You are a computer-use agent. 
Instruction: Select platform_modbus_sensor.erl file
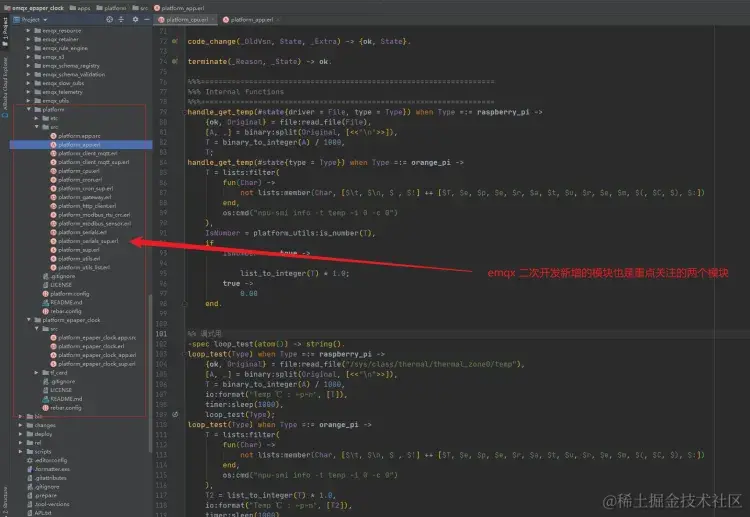tap(91, 223)
